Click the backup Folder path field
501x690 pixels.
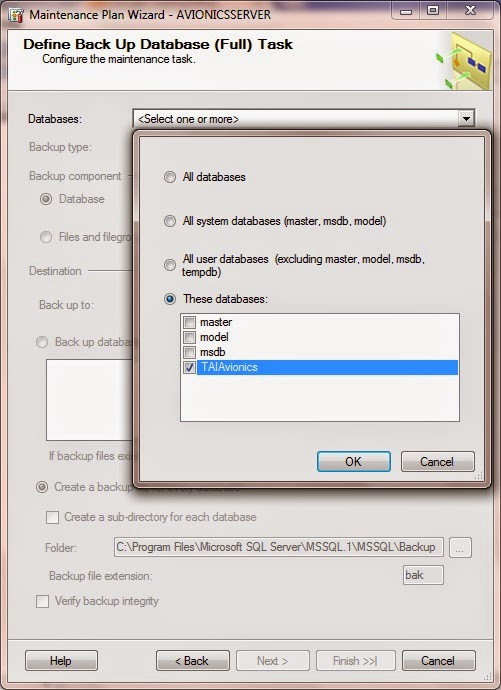click(278, 547)
